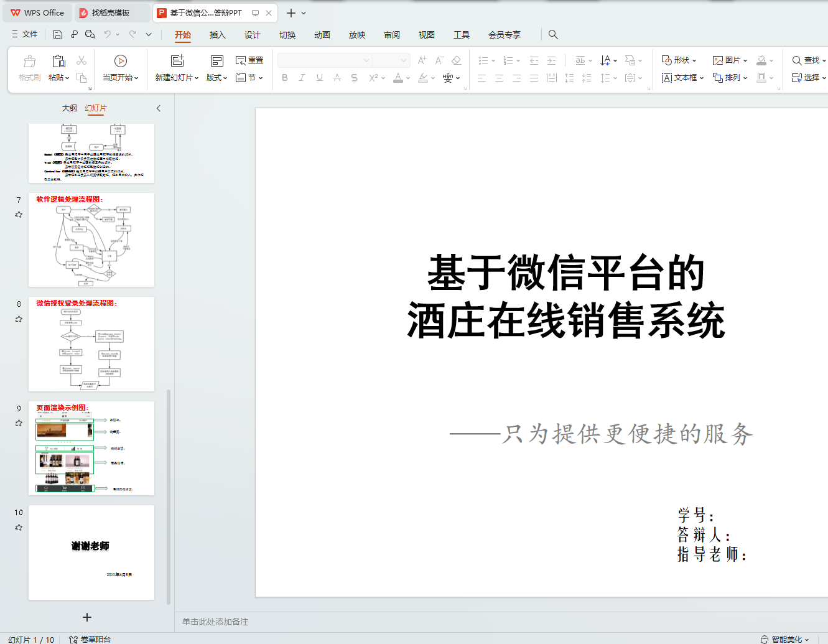Toggle text emphasis mark icon
This screenshot has height=644, width=828.
(337, 78)
